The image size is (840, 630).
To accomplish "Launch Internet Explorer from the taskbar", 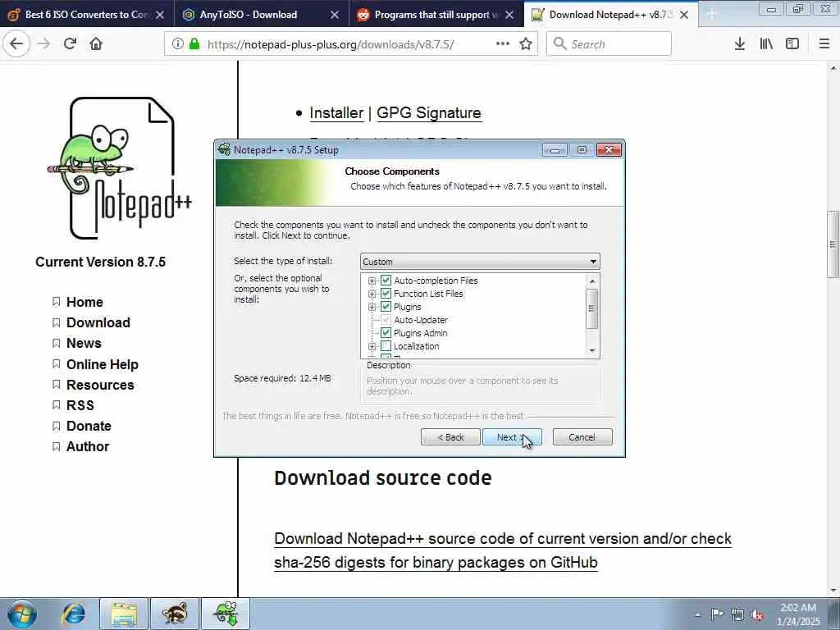I will [73, 614].
